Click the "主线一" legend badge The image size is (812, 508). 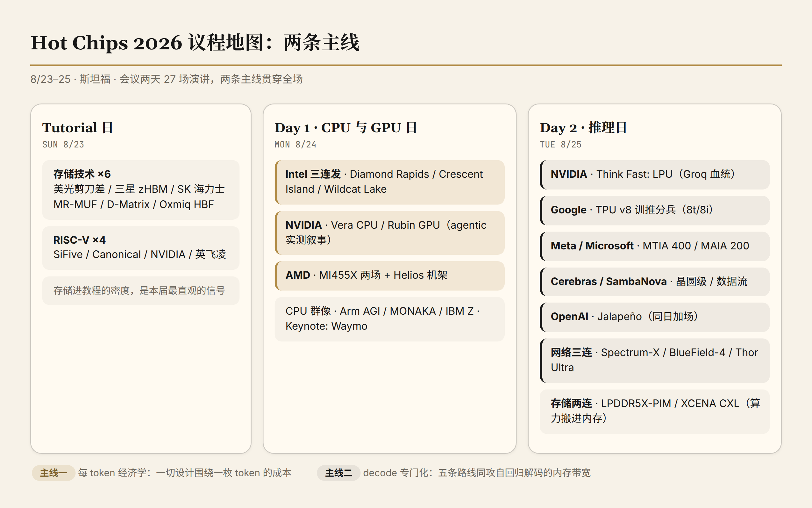tap(53, 473)
